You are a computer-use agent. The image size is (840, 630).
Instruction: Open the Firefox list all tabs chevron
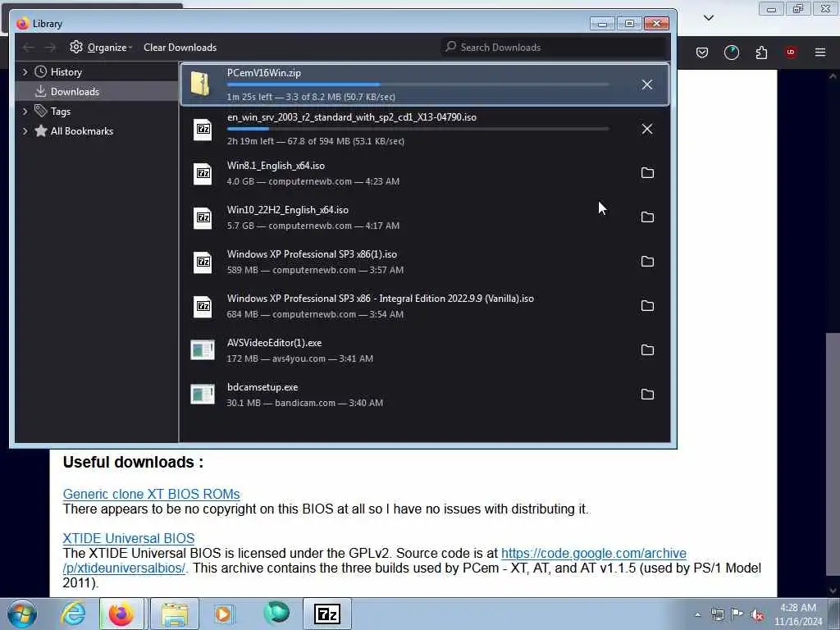[708, 18]
